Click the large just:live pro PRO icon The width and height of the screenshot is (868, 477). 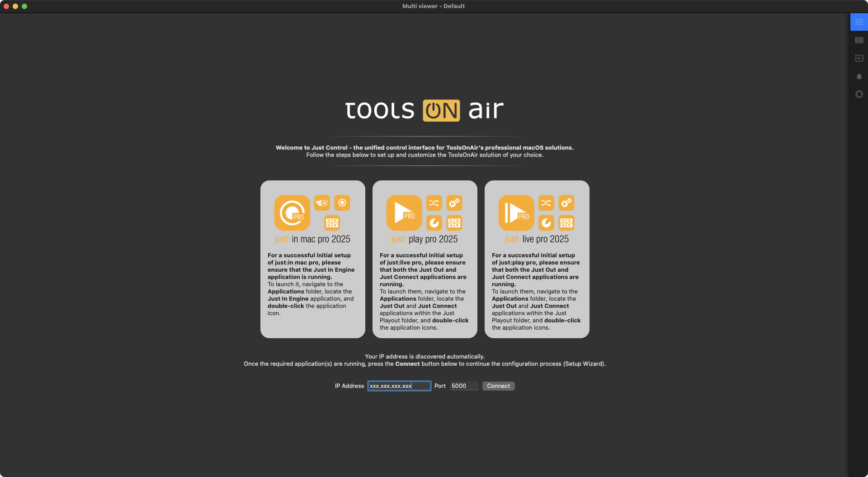tap(516, 213)
